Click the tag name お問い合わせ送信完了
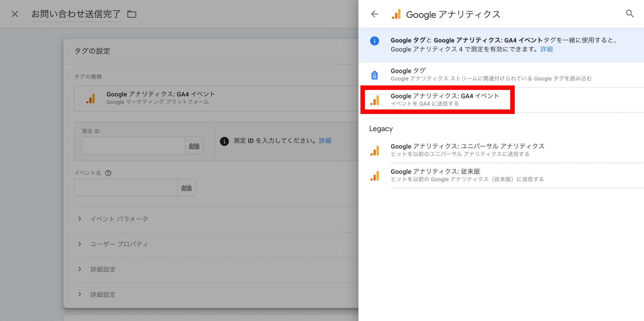 (x=76, y=14)
